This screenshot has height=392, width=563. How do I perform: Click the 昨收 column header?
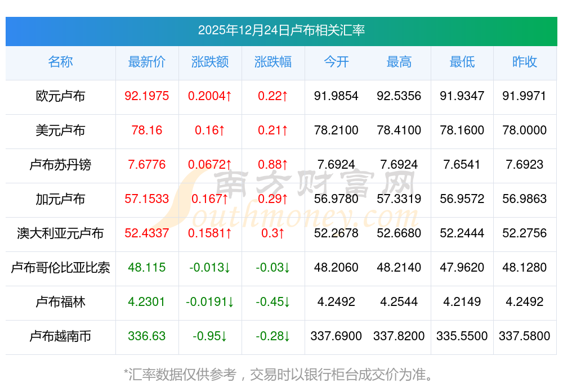[525, 62]
